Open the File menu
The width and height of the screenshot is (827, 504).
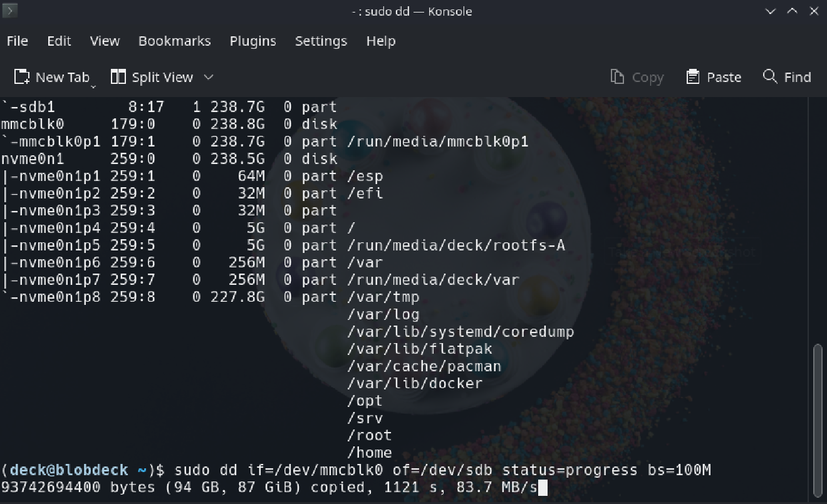16,41
